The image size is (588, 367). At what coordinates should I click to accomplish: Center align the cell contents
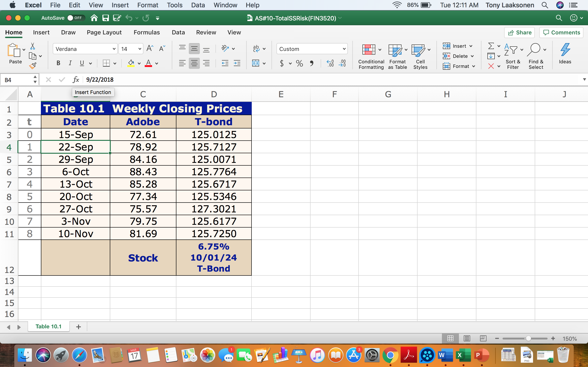pyautogui.click(x=194, y=63)
